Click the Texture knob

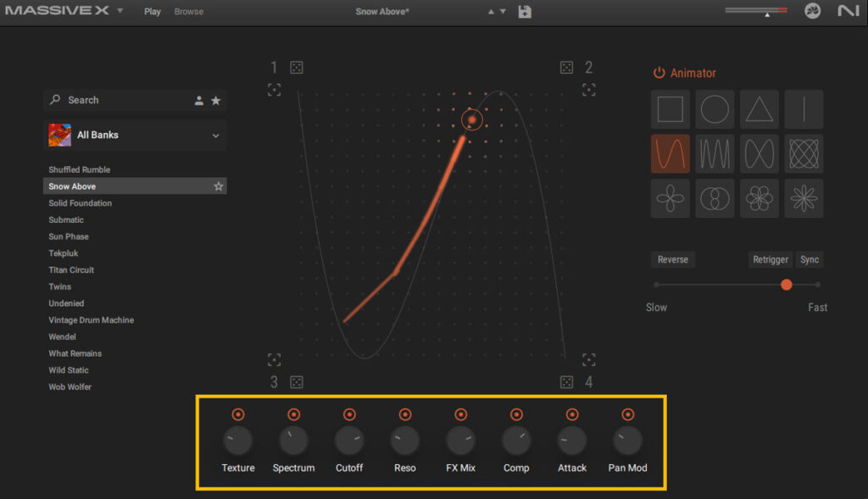[238, 441]
